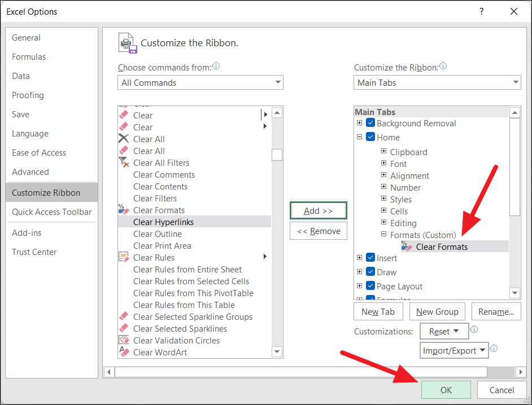The height and width of the screenshot is (405, 532).
Task: Select Clear Comments command
Action: (194, 174)
